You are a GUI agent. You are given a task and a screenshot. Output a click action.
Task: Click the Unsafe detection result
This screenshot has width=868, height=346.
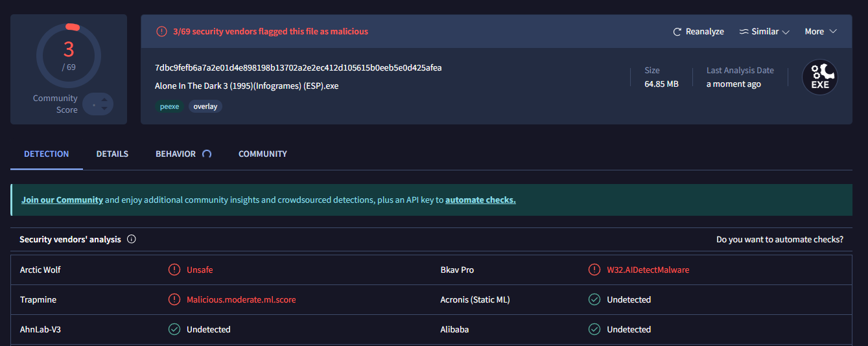pos(200,270)
